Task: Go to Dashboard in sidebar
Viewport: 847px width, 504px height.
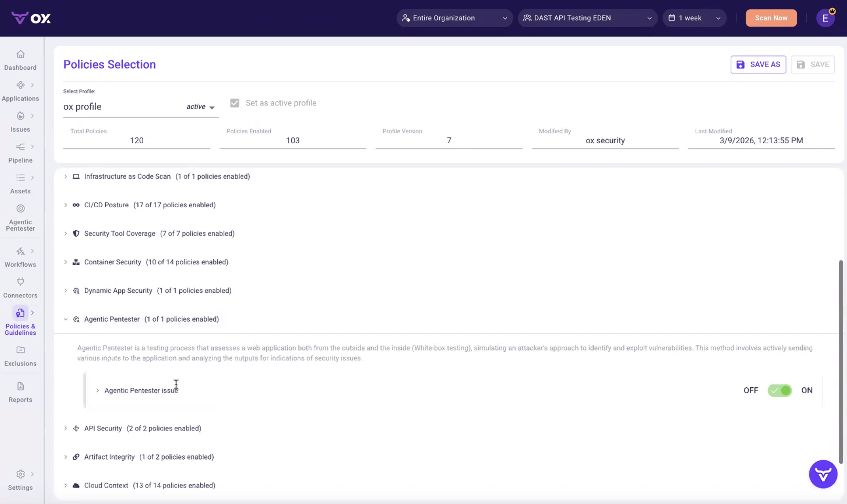Action: [x=21, y=68]
